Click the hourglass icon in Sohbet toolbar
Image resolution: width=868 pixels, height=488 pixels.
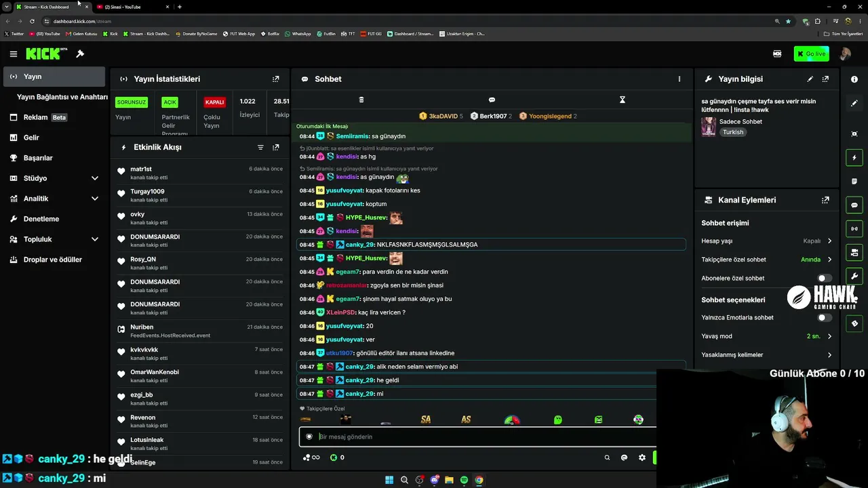tap(622, 100)
